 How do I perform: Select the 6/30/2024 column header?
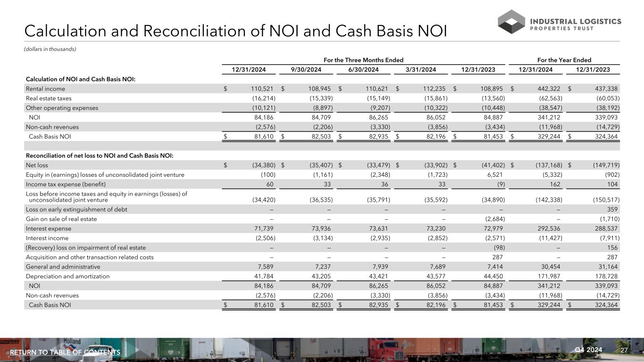click(x=363, y=69)
